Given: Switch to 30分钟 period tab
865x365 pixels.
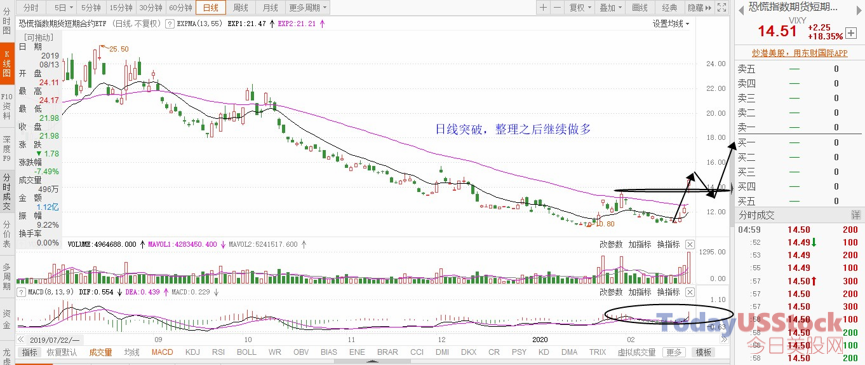Looking at the screenshot, I should click(x=150, y=7).
